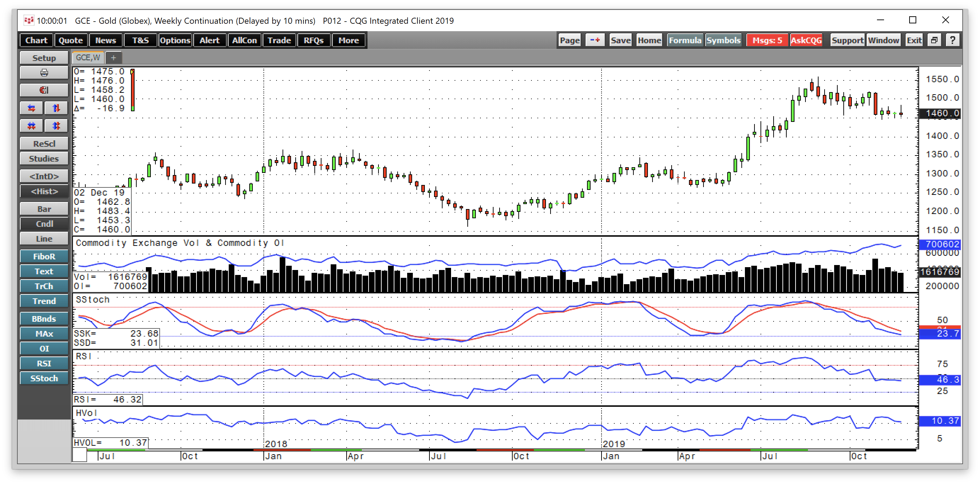Click the question mark help icon

(x=953, y=40)
